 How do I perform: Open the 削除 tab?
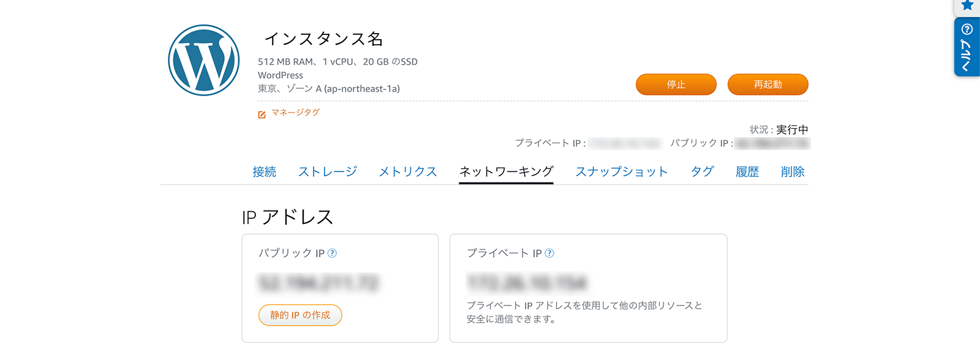pyautogui.click(x=793, y=172)
